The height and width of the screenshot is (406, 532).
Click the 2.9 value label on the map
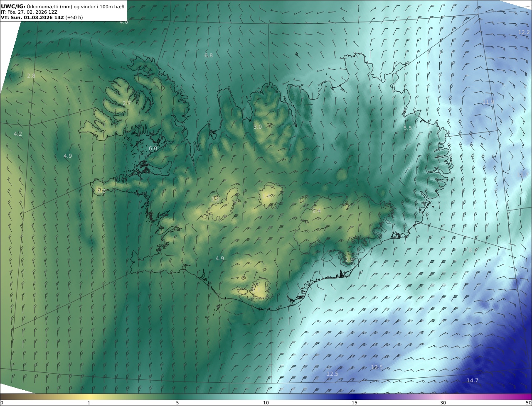(350, 259)
